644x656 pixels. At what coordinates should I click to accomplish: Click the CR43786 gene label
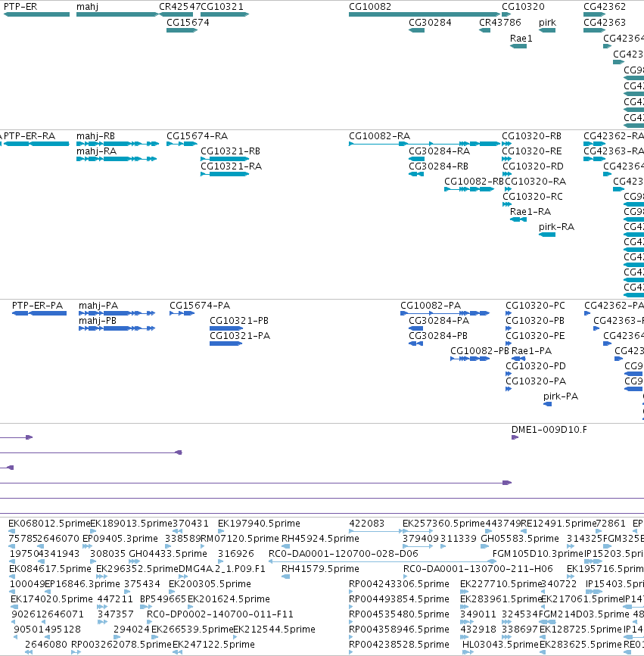pyautogui.click(x=500, y=23)
